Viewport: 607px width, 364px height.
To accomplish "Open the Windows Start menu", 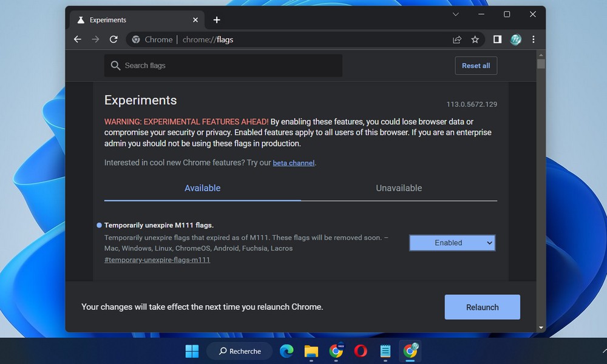I will point(192,351).
